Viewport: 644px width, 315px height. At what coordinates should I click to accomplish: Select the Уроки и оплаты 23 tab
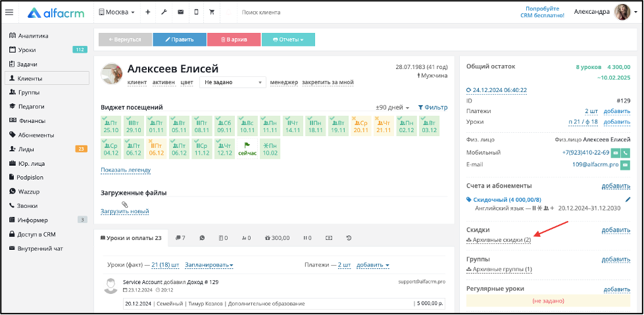click(131, 238)
